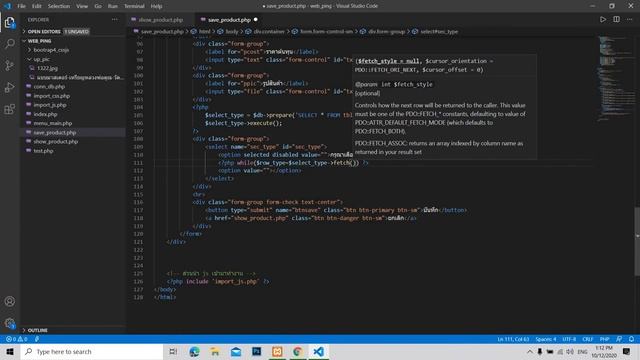640x360 pixels.
Task: Open Mail app from taskbar
Action: [236, 351]
